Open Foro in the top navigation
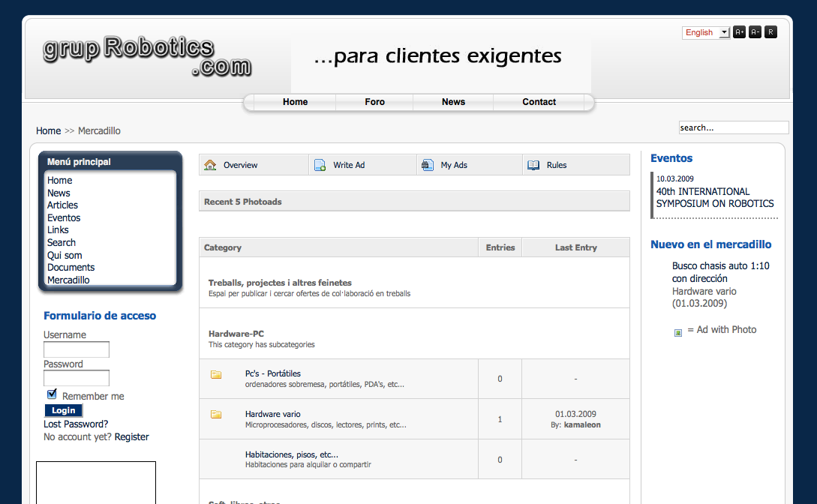The image size is (817, 504). pyautogui.click(x=374, y=102)
